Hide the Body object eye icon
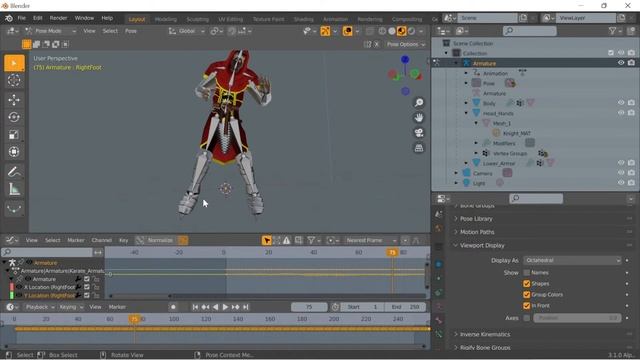This screenshot has height=360, width=640. 621,103
